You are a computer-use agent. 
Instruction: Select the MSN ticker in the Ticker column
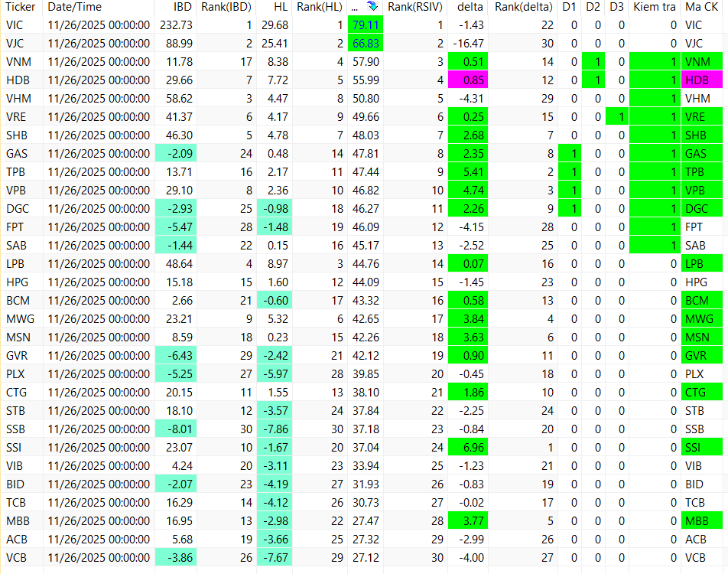click(18, 338)
